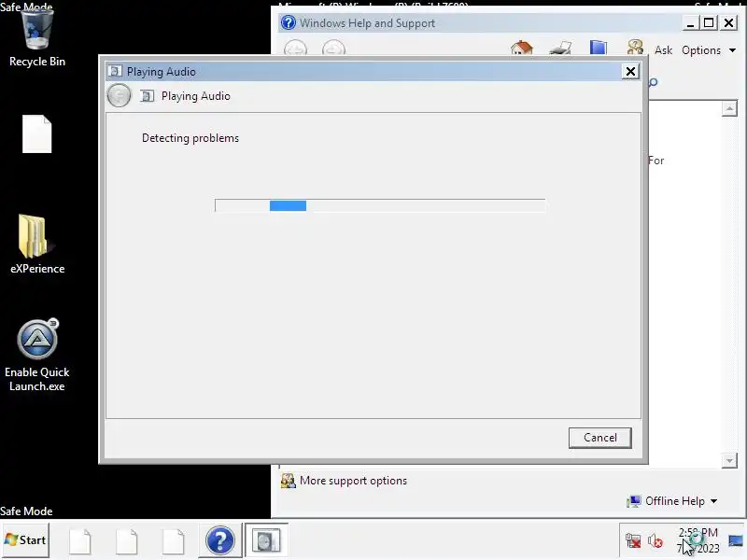The image size is (747, 560).
Task: Open More support options link
Action: [x=353, y=481]
